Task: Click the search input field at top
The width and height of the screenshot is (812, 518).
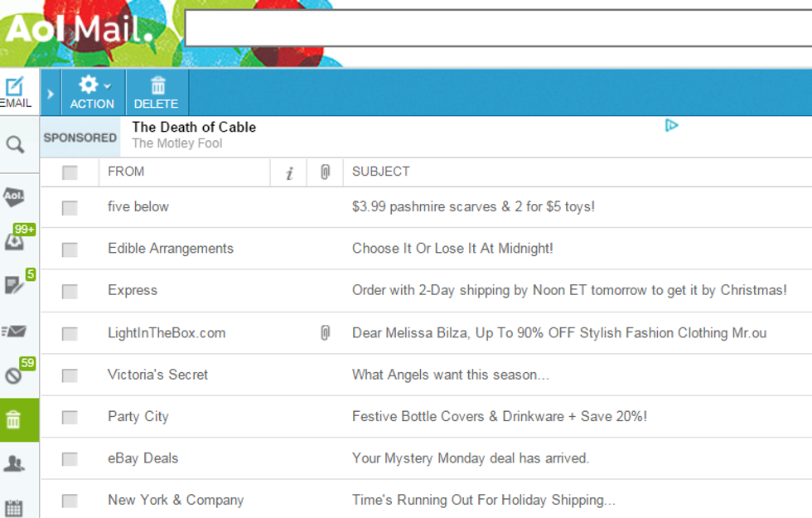Action: coord(497,28)
